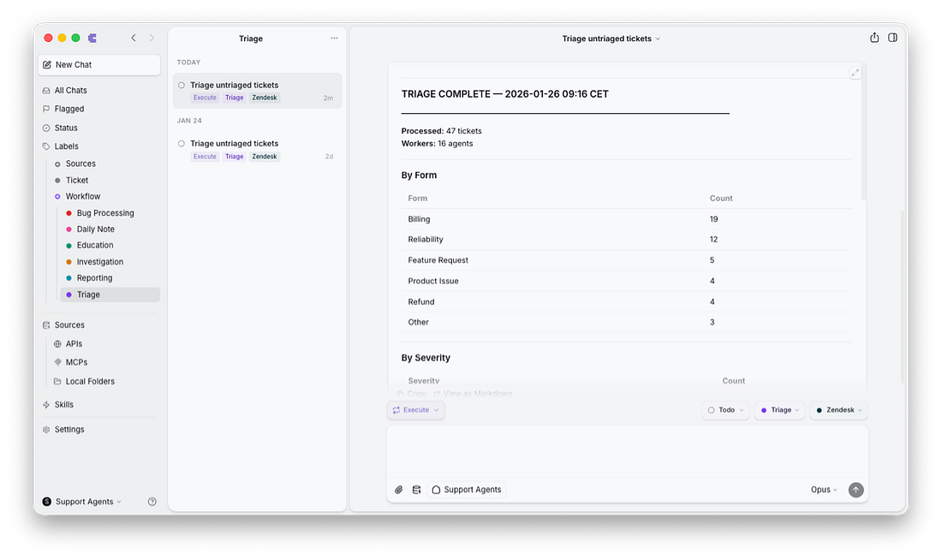Open the Todo status dropdown
Image resolution: width=942 pixels, height=560 pixels.
[x=725, y=410]
